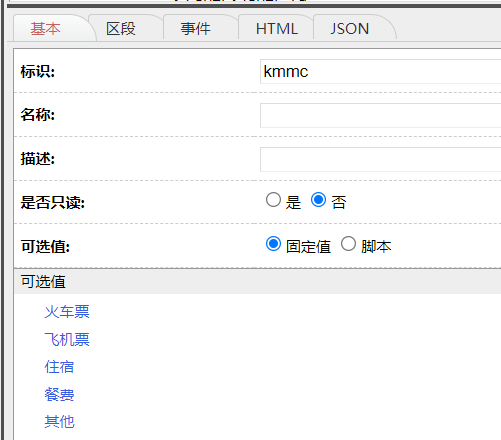501x440 pixels.
Task: Click the 可选值 list header
Action: pyautogui.click(x=258, y=282)
